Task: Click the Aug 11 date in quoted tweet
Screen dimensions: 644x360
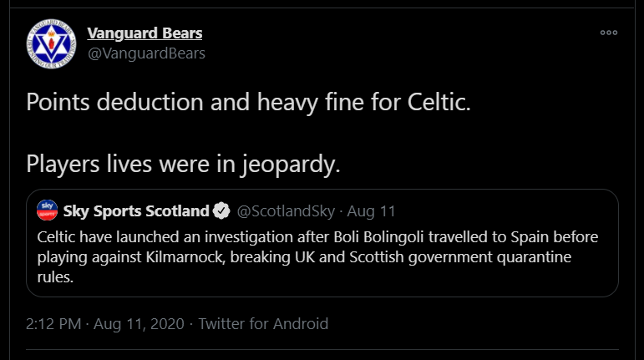Action: (x=371, y=210)
